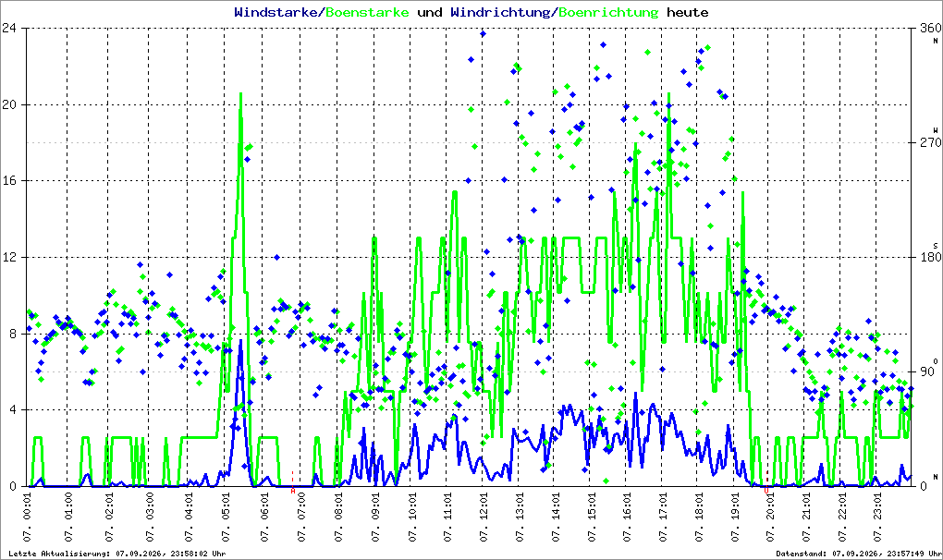Select wind strength axis value 12
943x560 pixels.
click(8, 257)
